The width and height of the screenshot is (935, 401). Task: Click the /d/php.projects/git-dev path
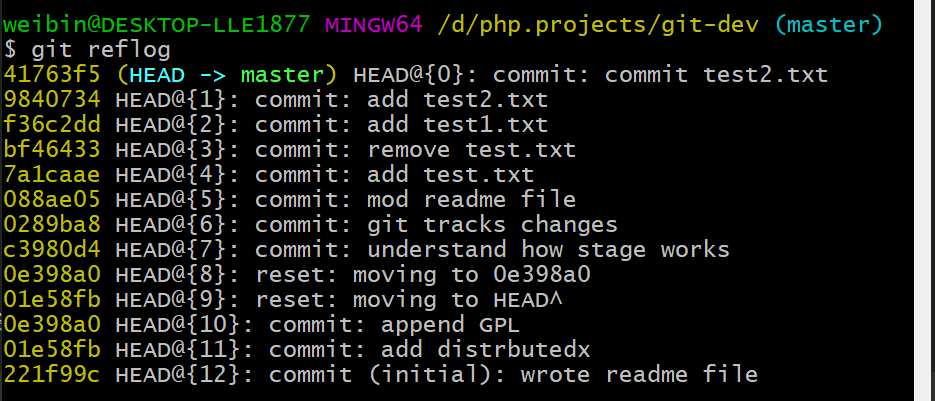click(x=598, y=25)
